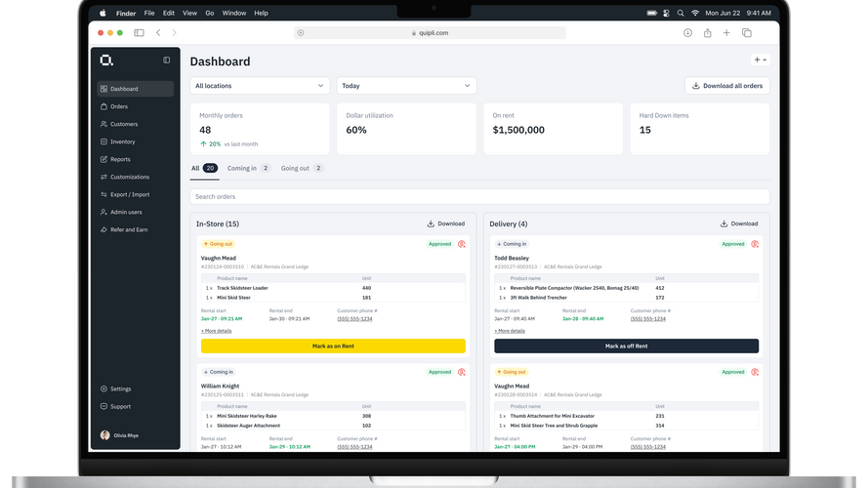Screen dimensions: 868x488
Task: Collapse the sidebar with the panel icon
Action: [166, 60]
